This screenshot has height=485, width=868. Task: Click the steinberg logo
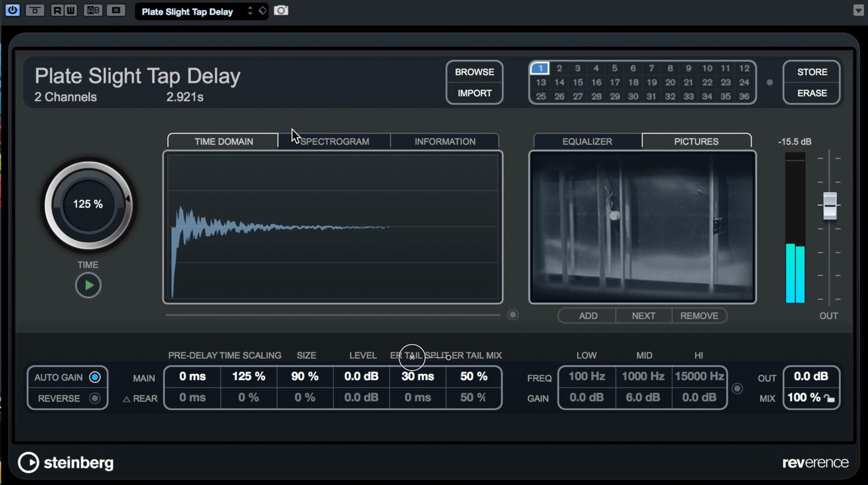point(66,463)
